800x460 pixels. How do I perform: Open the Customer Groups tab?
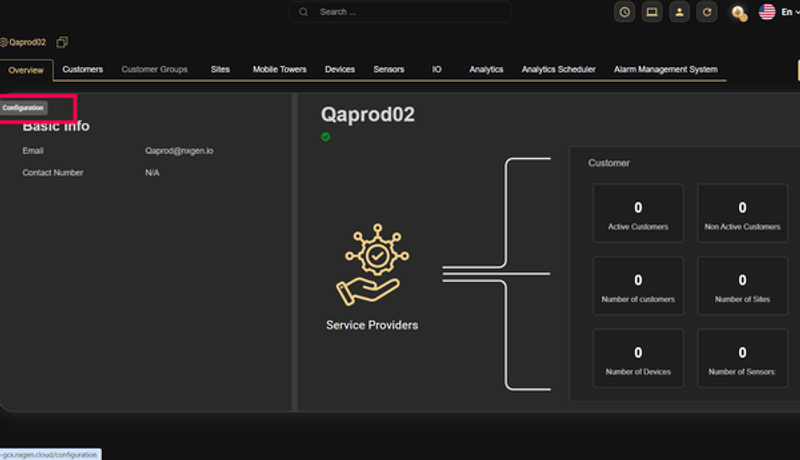pos(155,69)
